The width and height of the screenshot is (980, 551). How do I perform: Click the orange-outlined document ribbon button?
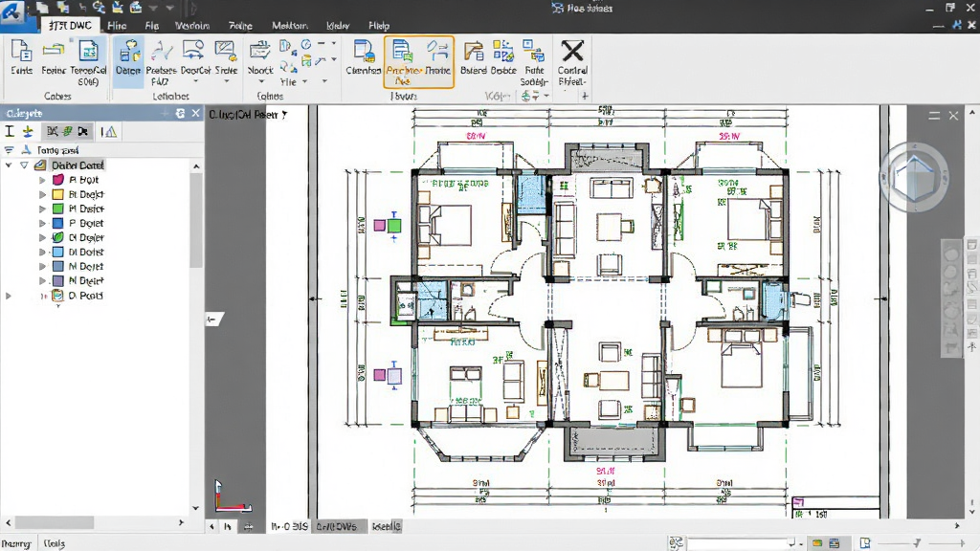coord(403,61)
